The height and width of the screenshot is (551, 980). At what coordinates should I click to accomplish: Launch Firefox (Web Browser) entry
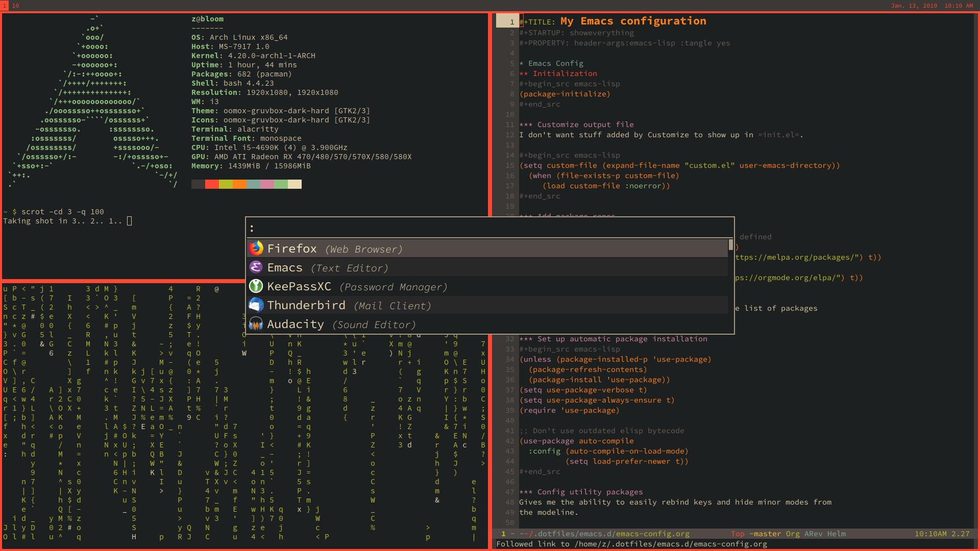click(x=487, y=248)
